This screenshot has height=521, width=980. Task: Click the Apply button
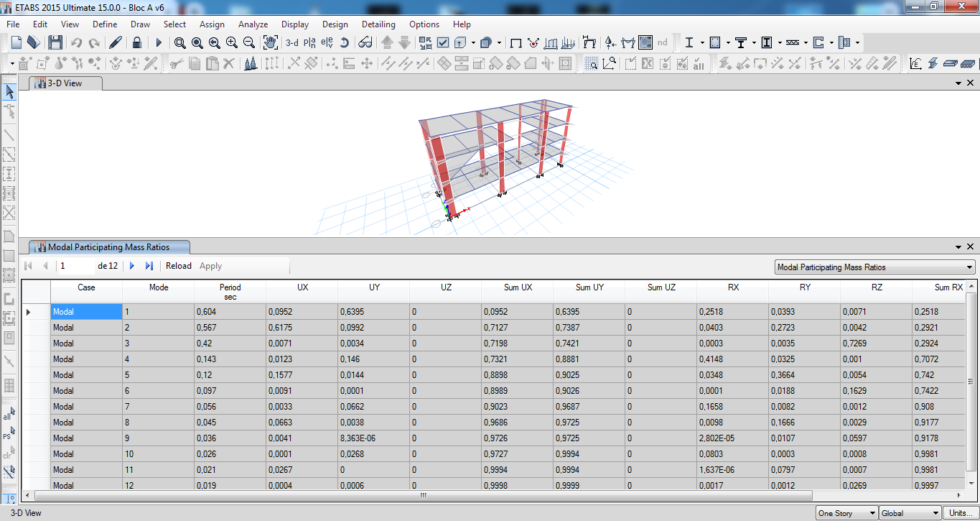[x=210, y=266]
